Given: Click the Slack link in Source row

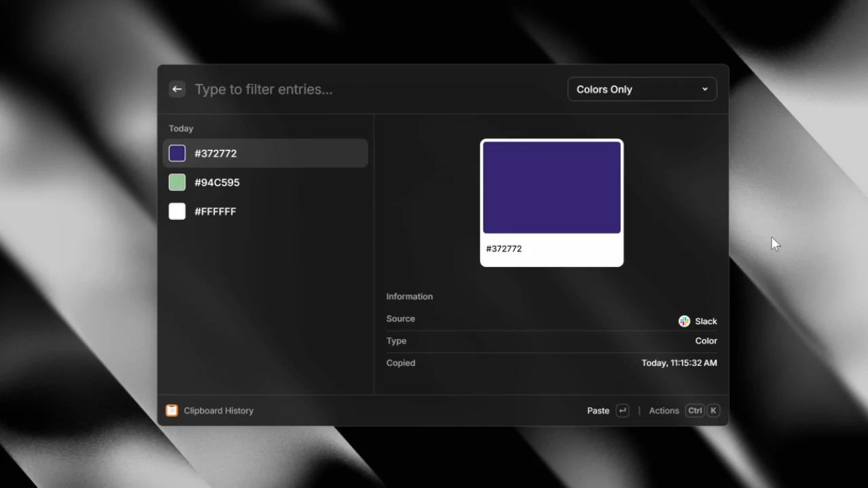Looking at the screenshot, I should pos(707,321).
